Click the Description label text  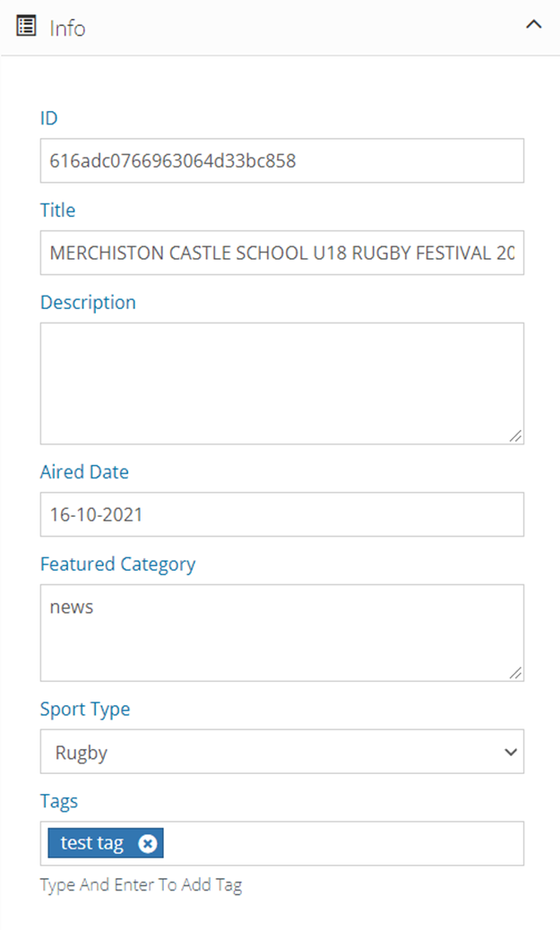coord(88,303)
